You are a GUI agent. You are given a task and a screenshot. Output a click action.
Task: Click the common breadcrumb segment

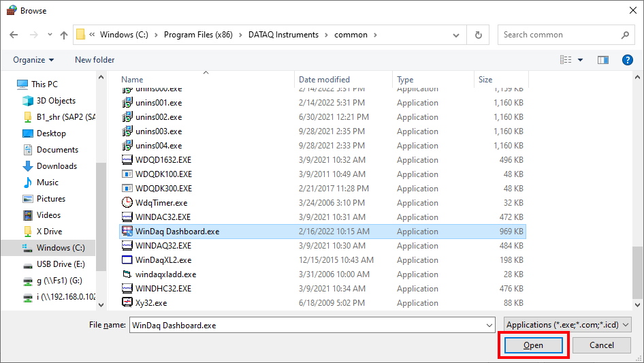point(351,35)
